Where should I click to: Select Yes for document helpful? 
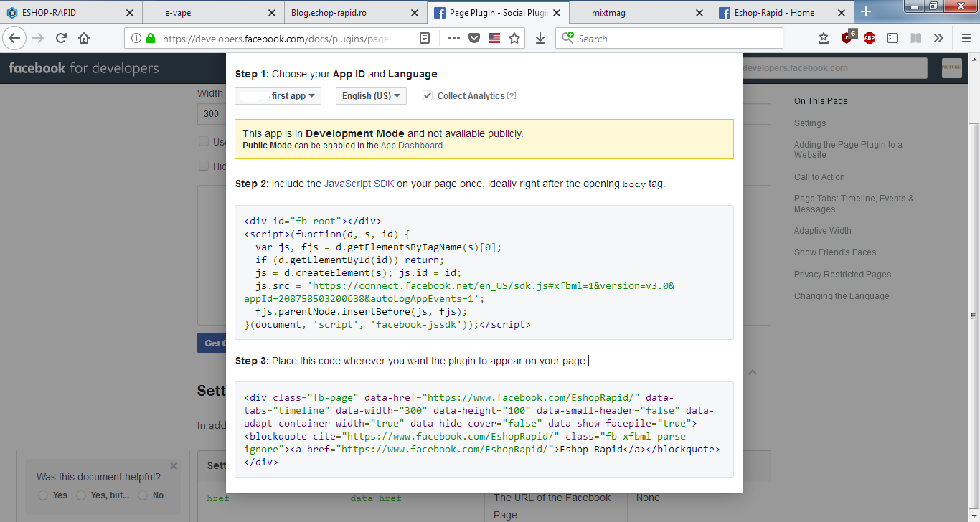(x=43, y=495)
